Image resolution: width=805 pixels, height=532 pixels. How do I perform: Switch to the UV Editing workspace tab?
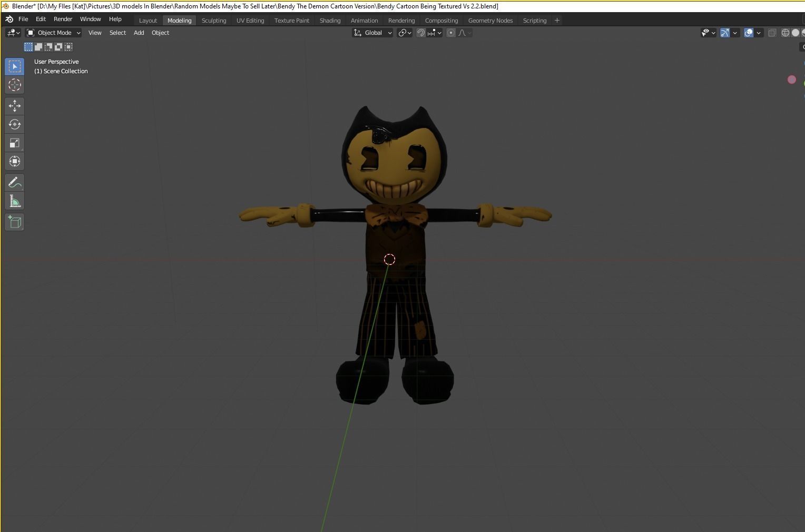coord(250,20)
